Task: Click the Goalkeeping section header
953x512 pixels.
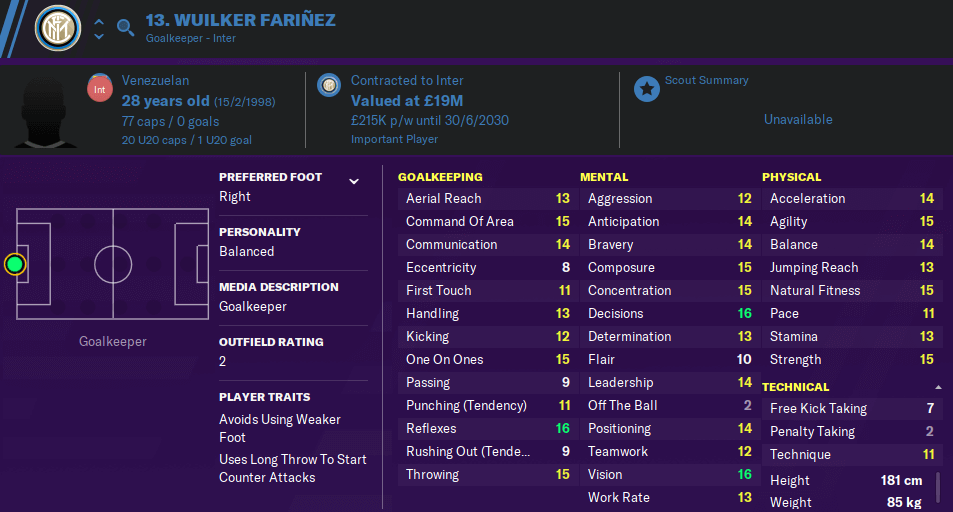Action: (440, 177)
